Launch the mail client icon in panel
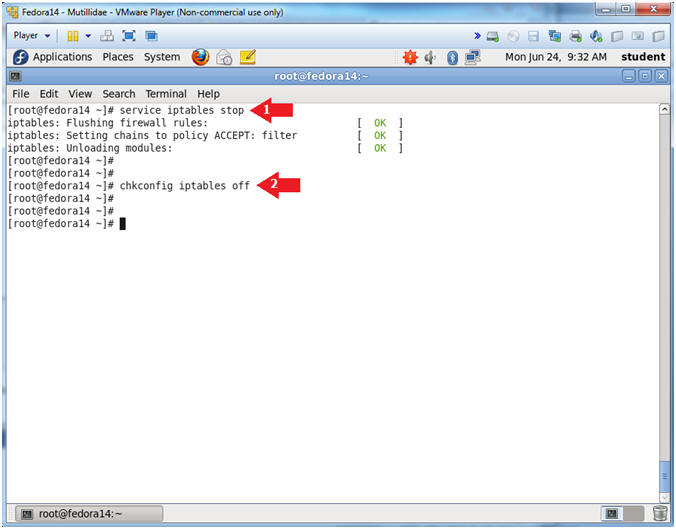The height and width of the screenshot is (529, 676). pos(224,57)
